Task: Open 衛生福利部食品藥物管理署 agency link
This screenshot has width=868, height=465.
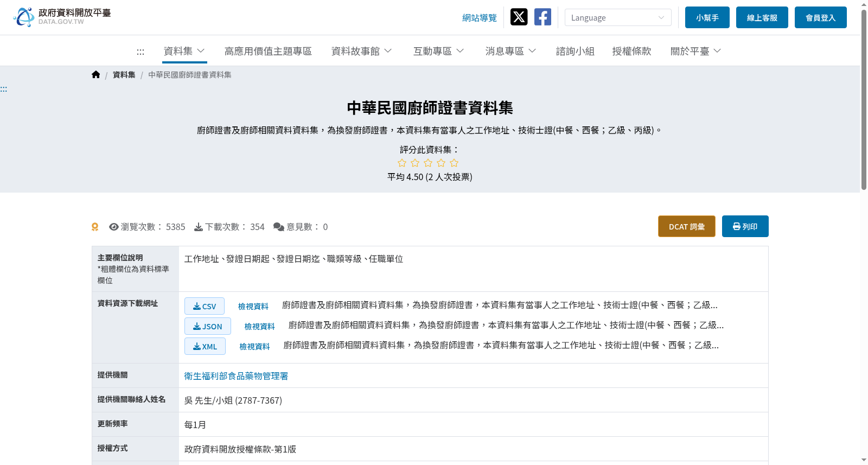Action: 236,376
